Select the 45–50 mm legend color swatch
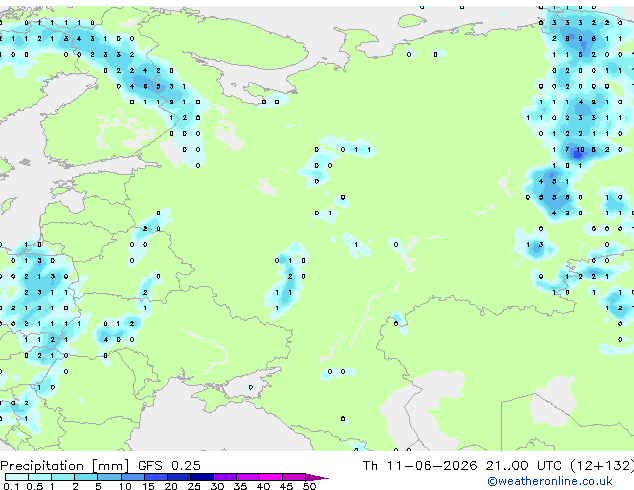Screen dimensions: 634x490 click(x=294, y=477)
